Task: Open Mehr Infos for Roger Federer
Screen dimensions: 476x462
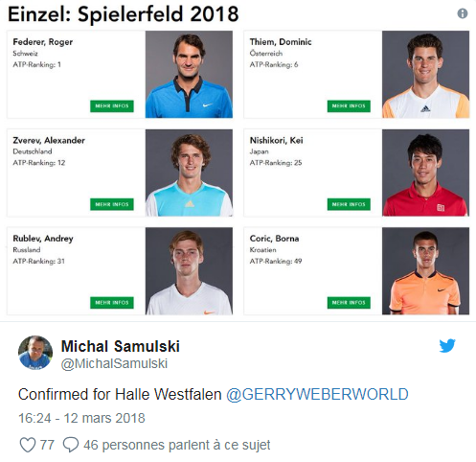Action: (x=112, y=106)
